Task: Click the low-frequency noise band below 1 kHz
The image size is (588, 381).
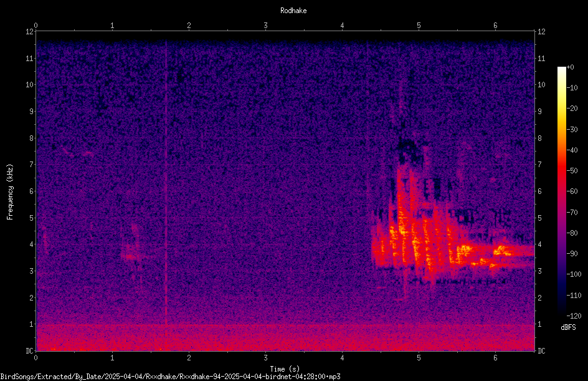Action: point(285,337)
